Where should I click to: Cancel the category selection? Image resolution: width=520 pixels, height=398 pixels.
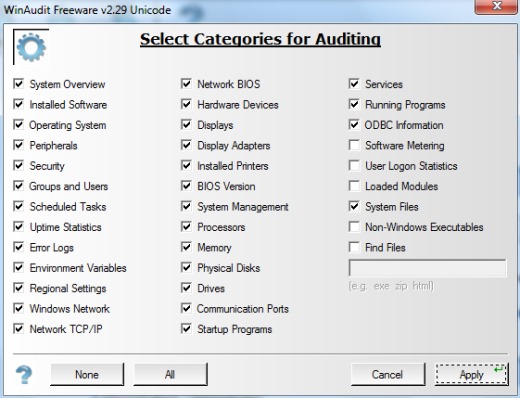388,374
